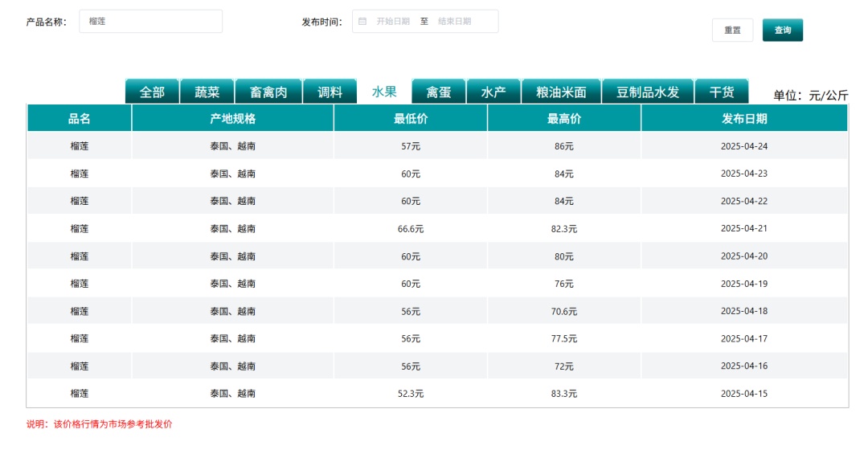
Task: Open the 禽蛋 tab
Action: (439, 92)
